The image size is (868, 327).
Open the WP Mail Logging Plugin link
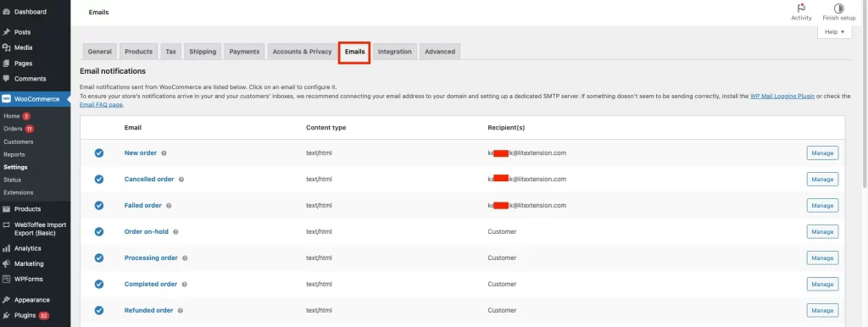(782, 96)
